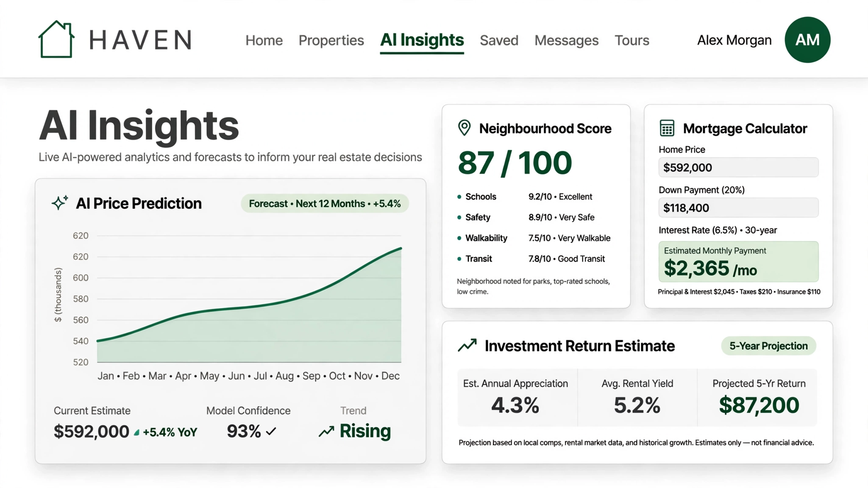Click the Neighborhood noted for parks note
The width and height of the screenshot is (868, 488).
click(x=534, y=286)
